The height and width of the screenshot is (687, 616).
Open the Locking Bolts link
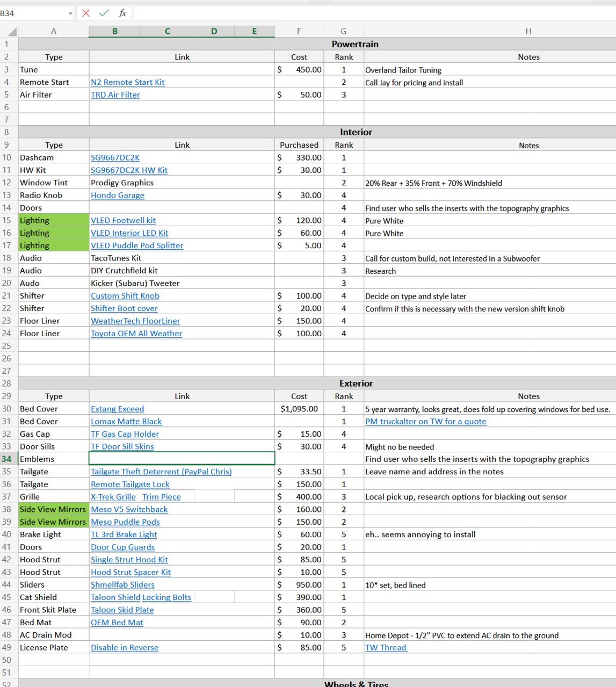(x=167, y=597)
